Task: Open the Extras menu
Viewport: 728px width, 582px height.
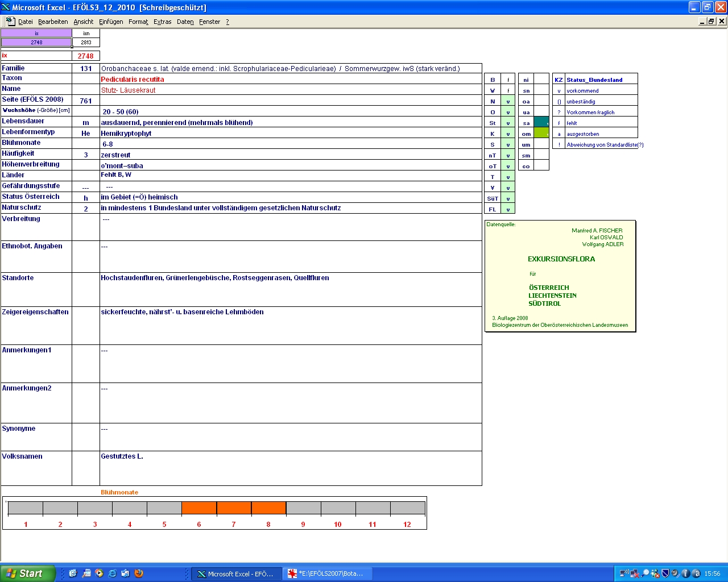Action: pyautogui.click(x=162, y=22)
